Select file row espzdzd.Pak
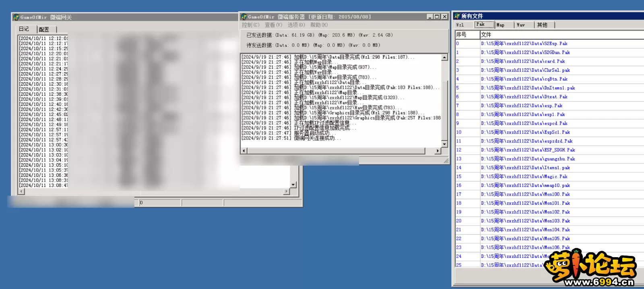 549,141
